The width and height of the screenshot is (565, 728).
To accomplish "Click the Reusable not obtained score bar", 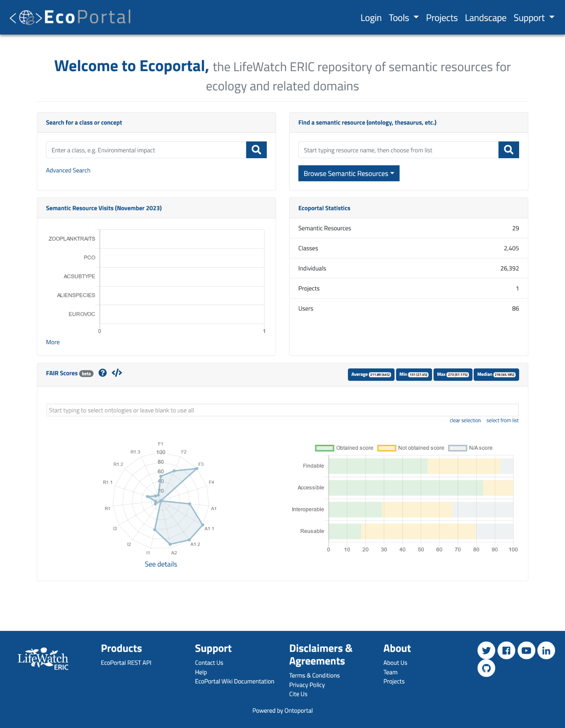I will [419, 531].
